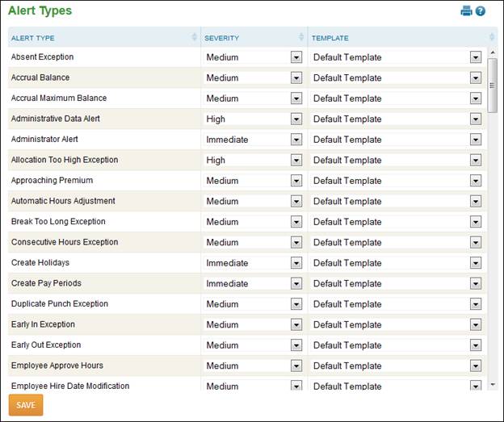Expand template dropdown for Early In Exception
The image size is (504, 422).
[x=476, y=324]
